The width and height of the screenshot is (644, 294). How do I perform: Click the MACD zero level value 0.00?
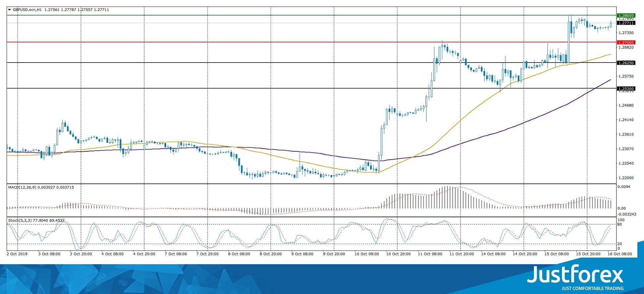[622, 208]
